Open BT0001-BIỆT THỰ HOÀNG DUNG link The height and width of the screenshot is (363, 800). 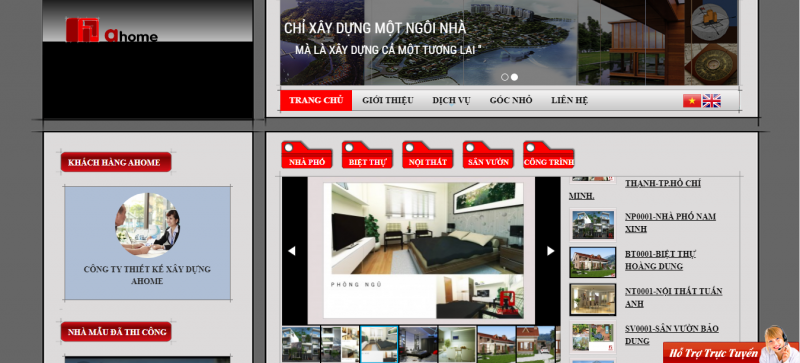(661, 260)
